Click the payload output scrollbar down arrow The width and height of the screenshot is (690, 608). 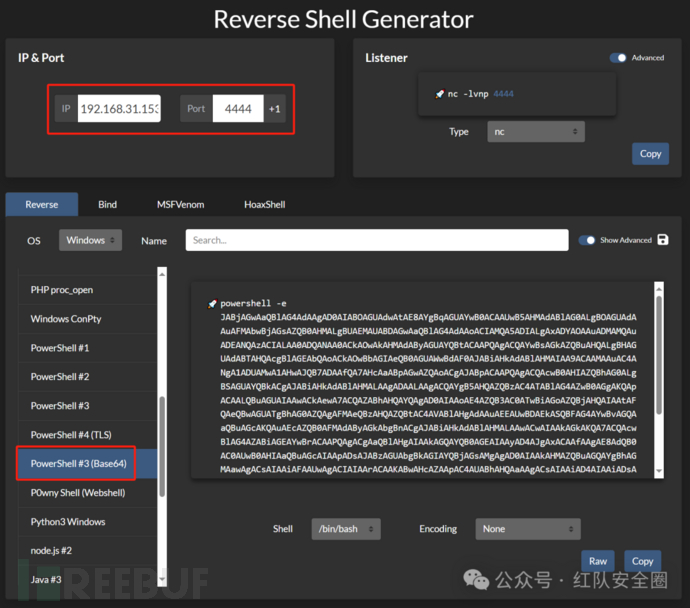pos(659,471)
